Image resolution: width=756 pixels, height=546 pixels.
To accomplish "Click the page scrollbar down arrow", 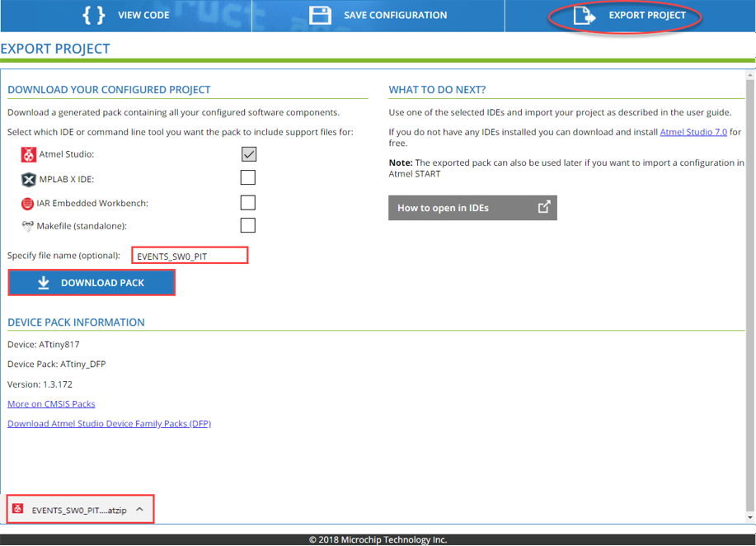I will [x=749, y=517].
